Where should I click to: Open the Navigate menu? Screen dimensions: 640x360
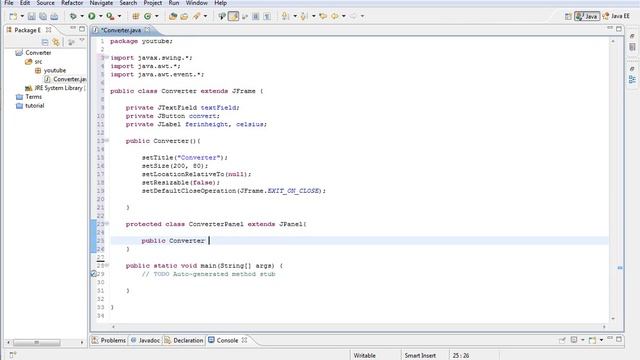[x=101, y=3]
